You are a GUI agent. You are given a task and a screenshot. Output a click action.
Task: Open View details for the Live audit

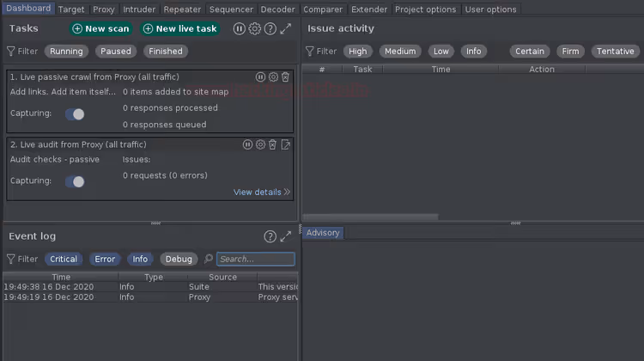tap(262, 192)
